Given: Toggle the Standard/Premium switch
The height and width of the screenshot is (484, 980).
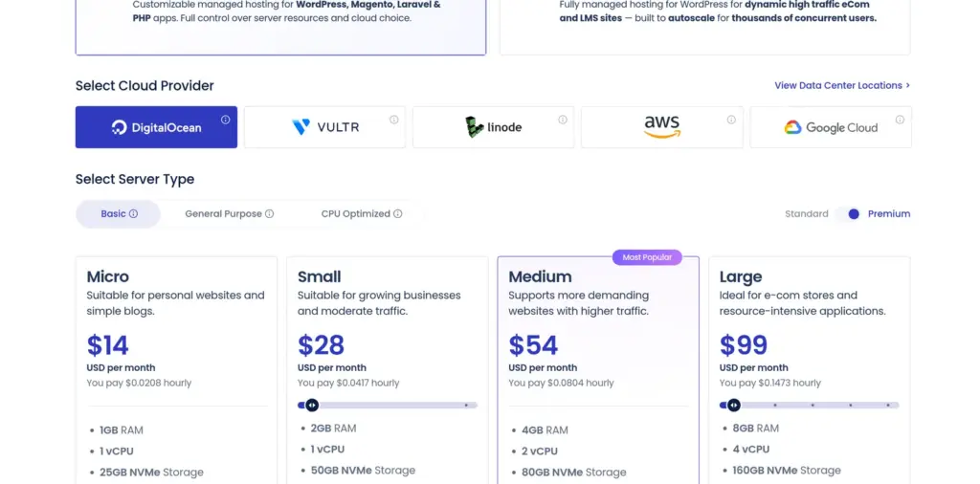Looking at the screenshot, I should coord(849,214).
